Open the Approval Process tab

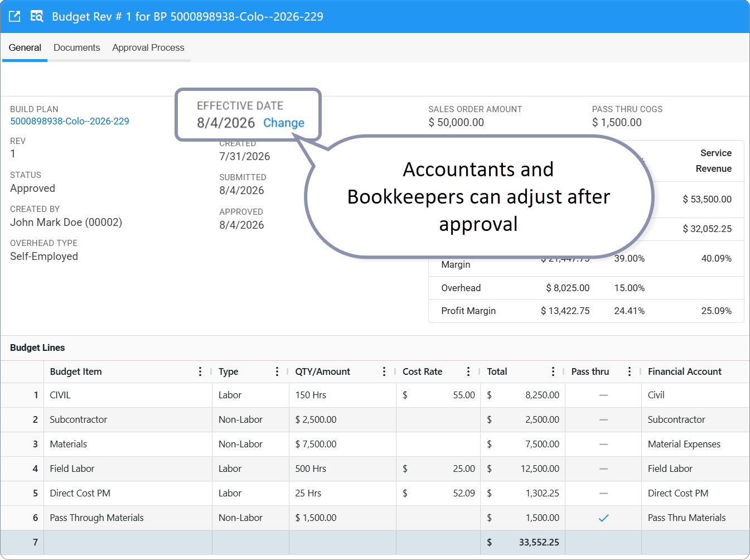point(148,47)
